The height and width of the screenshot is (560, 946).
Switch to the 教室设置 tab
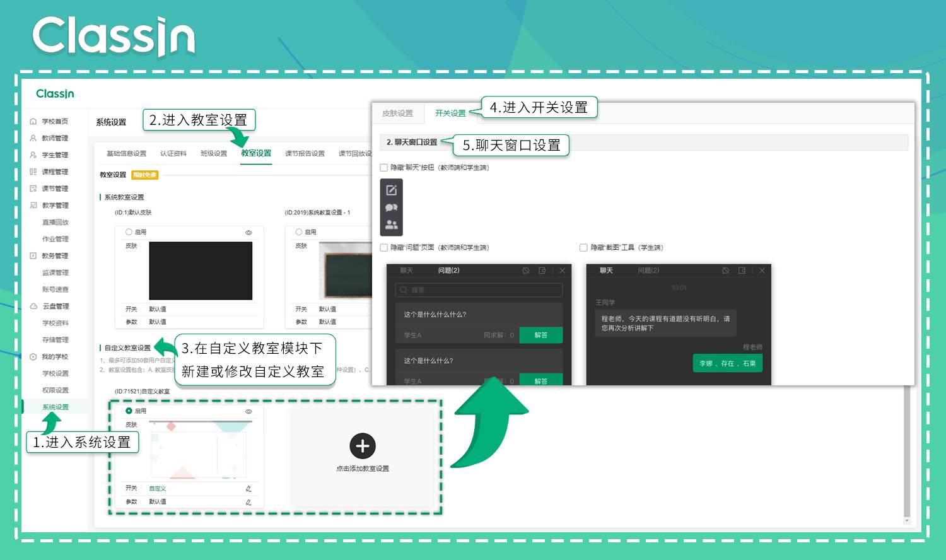256,153
